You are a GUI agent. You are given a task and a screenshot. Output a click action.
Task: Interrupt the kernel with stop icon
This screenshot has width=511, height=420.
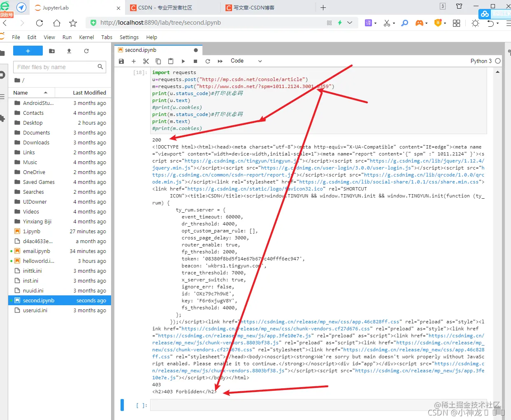(x=195, y=61)
